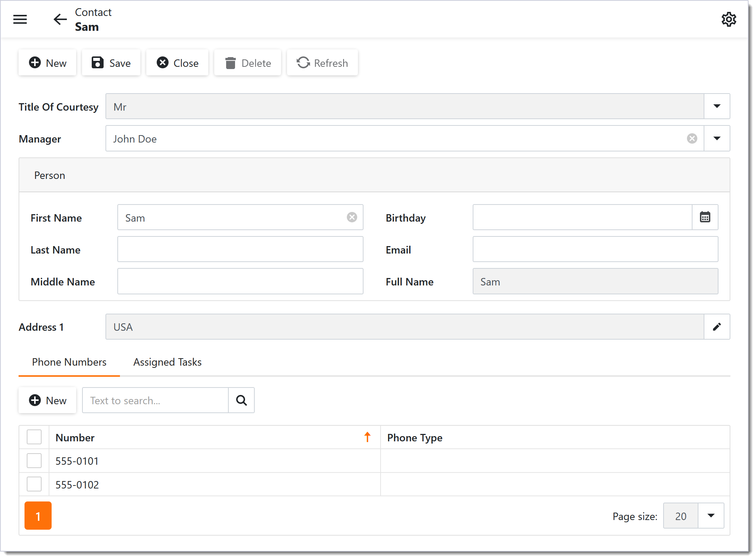The width and height of the screenshot is (756, 559).
Task: Clear the Manager field with the X icon
Action: [692, 139]
